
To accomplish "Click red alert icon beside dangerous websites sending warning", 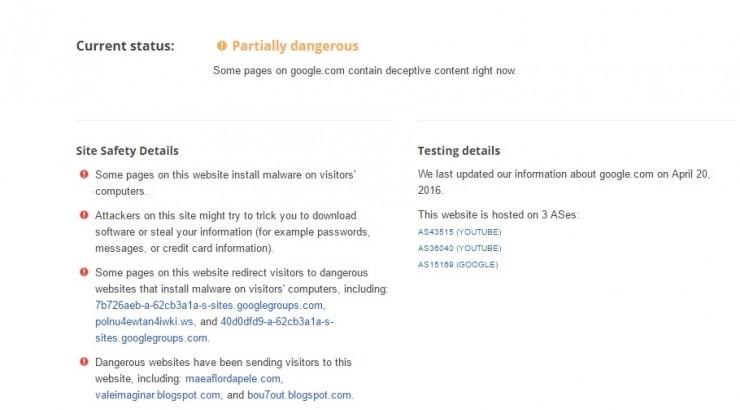I will (x=84, y=362).
